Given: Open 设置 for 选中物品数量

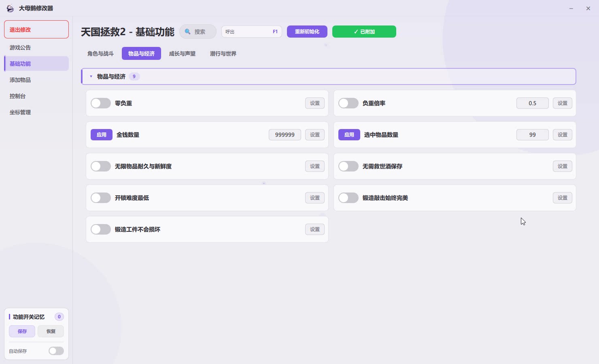Looking at the screenshot, I should [x=563, y=135].
